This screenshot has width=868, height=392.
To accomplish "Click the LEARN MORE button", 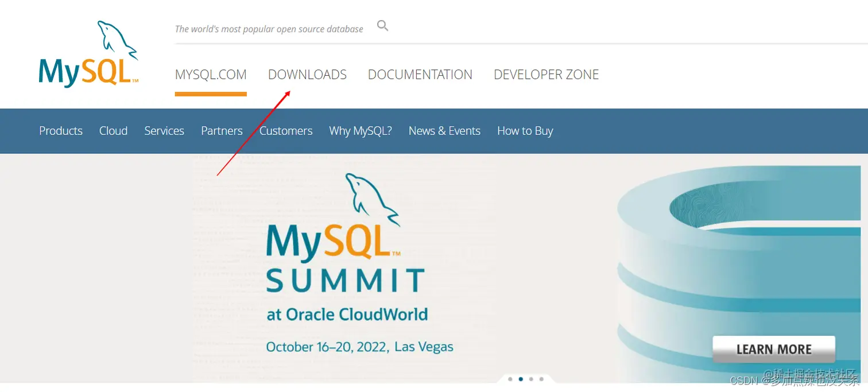I will (x=774, y=350).
